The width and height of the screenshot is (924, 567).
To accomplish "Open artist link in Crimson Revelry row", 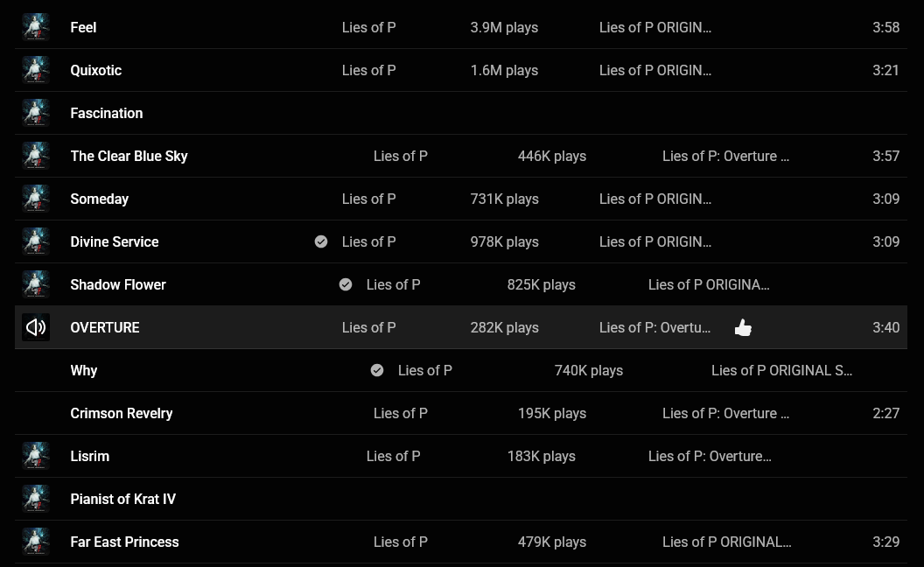I will click(x=401, y=413).
